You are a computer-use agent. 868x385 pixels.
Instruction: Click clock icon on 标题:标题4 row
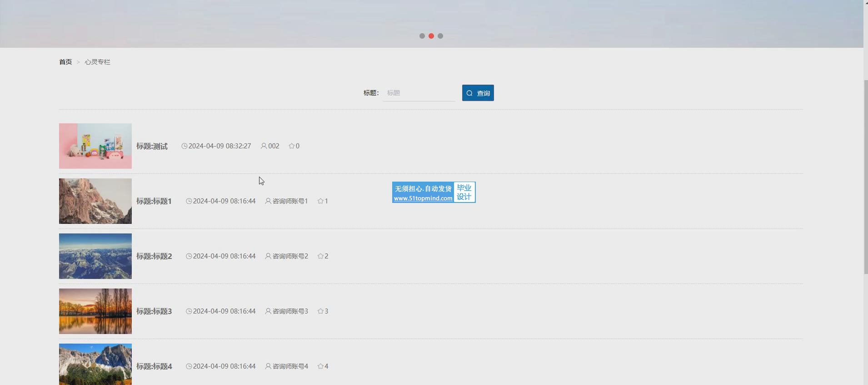coord(189,366)
